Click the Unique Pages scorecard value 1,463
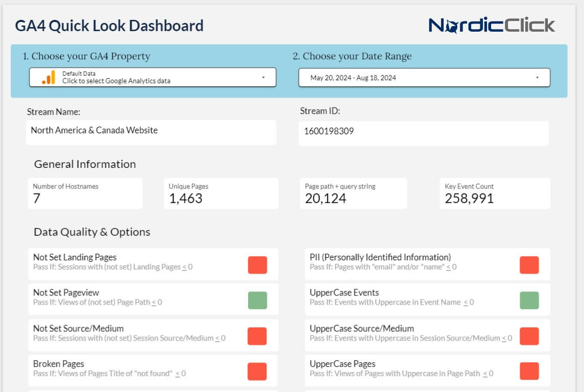This screenshot has height=392, width=584. pyautogui.click(x=186, y=199)
